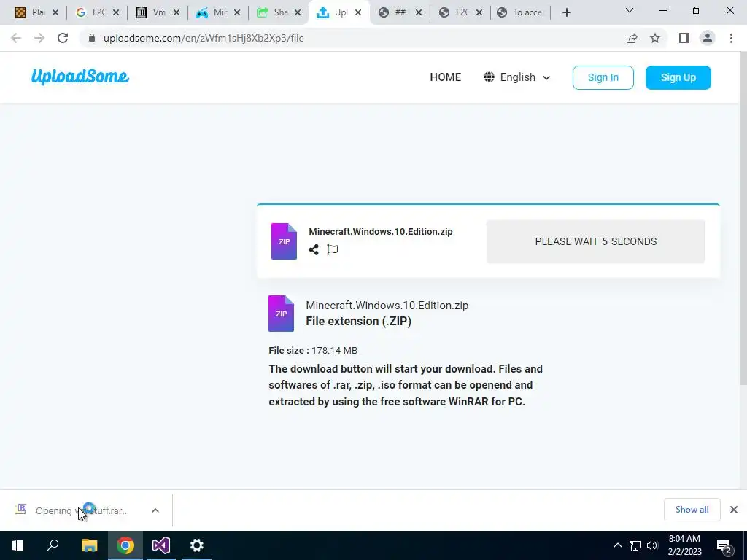747x560 pixels.
Task: Click the File extension (.ZIP) text
Action: pos(358,321)
